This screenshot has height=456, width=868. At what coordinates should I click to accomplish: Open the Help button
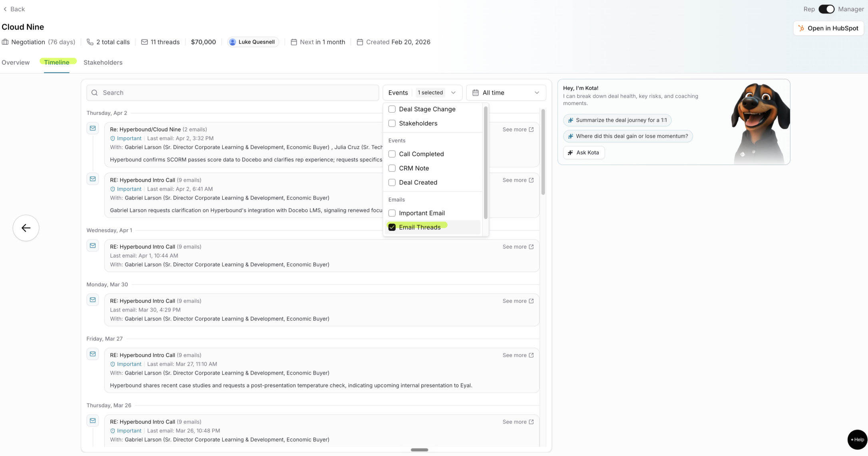click(x=857, y=440)
